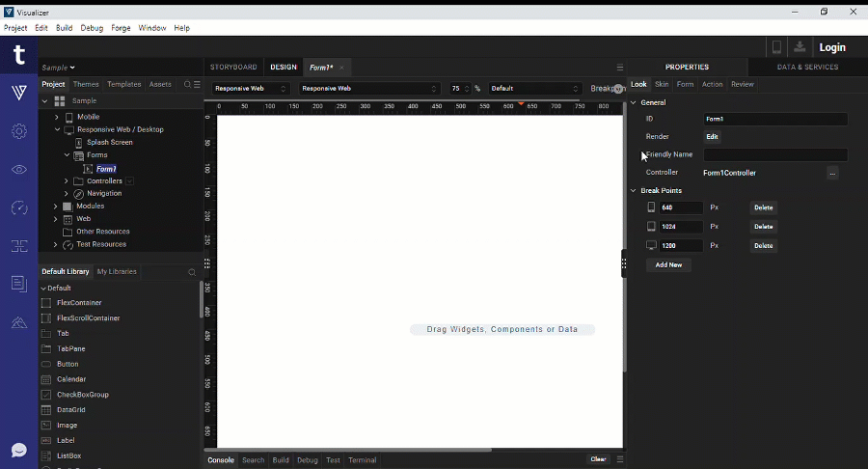This screenshot has height=469, width=868.
Task: Open the Default breakpoint dropdown in toolbar
Action: click(x=533, y=89)
